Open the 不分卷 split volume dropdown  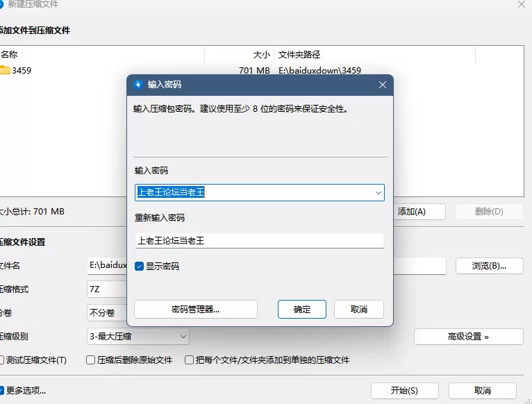point(107,313)
